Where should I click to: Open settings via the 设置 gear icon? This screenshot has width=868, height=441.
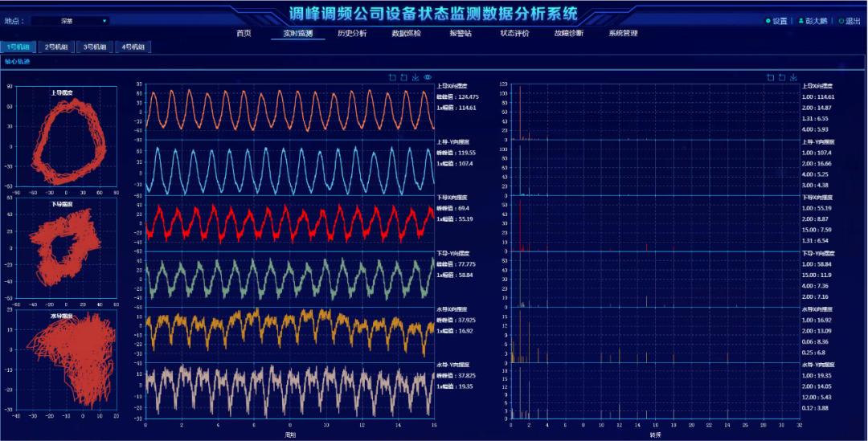tap(768, 21)
